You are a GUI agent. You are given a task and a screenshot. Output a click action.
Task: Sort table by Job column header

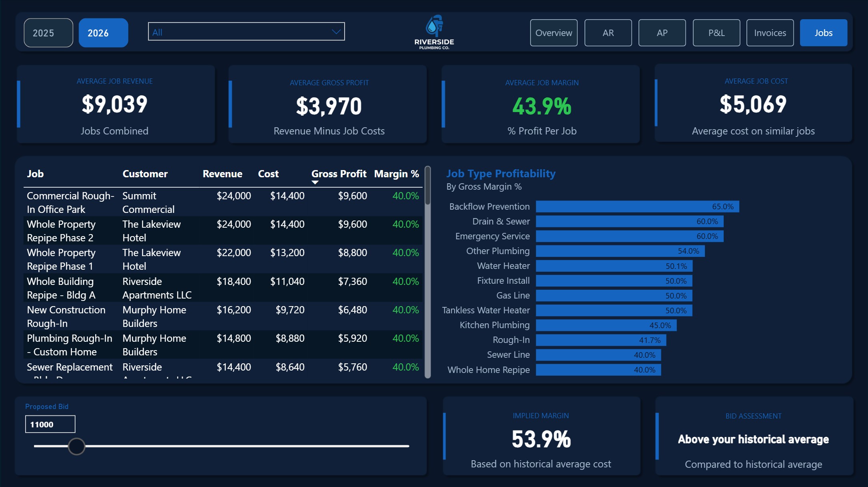click(x=35, y=174)
